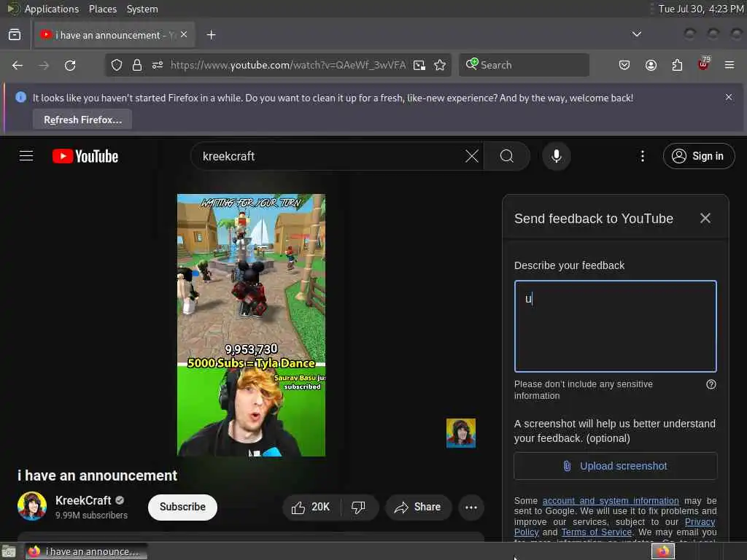Open Firefox application menu
747x560 pixels.
[729, 65]
